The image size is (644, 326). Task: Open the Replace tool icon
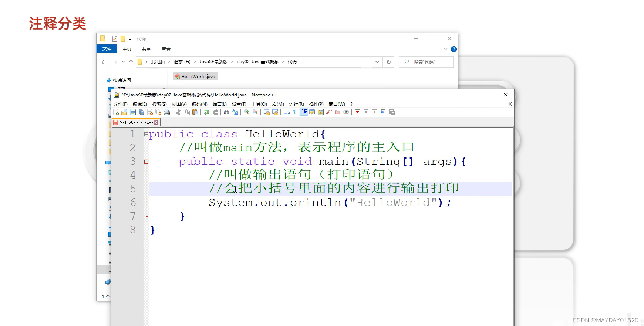[235, 112]
